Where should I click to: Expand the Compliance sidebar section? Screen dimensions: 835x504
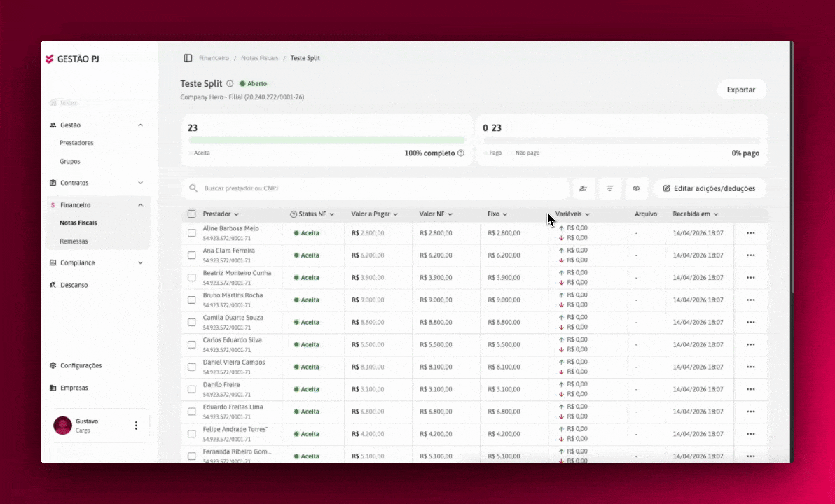141,263
